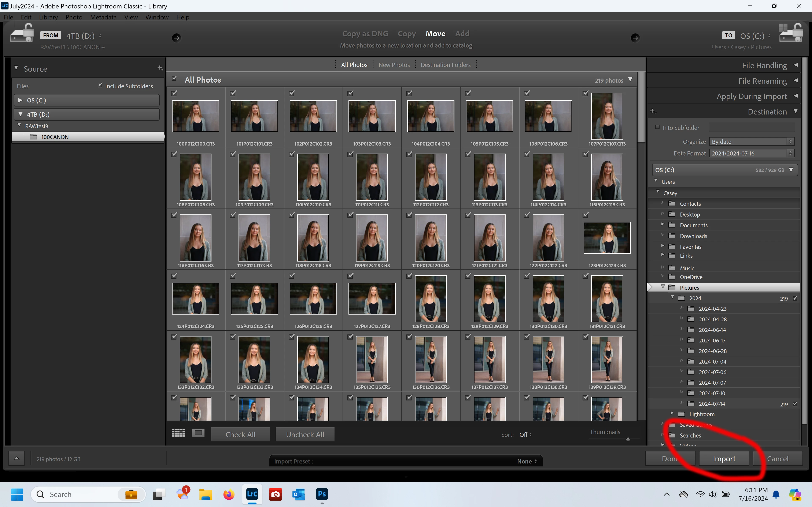Screen dimensions: 812x507
Task: Uncheck photo 100P012C100.CR3
Action: coord(174,93)
